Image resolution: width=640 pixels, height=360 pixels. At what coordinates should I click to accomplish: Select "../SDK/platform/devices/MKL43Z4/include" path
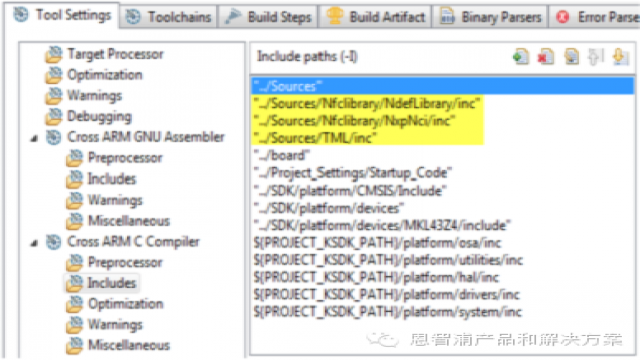pyautogui.click(x=382, y=225)
